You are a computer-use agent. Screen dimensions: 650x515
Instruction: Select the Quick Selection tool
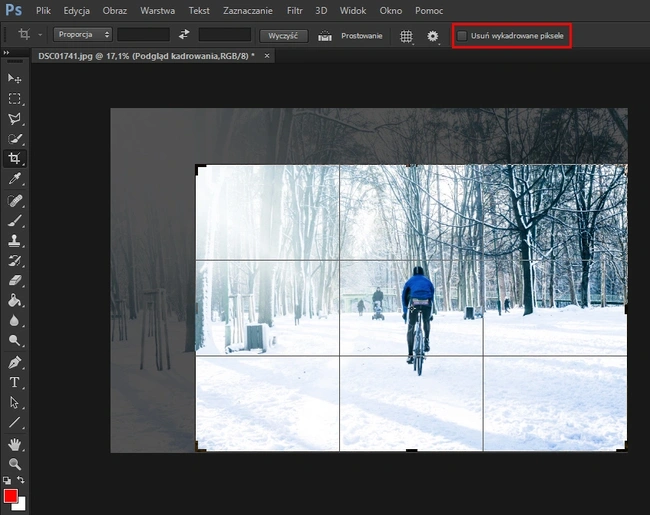pos(14,138)
